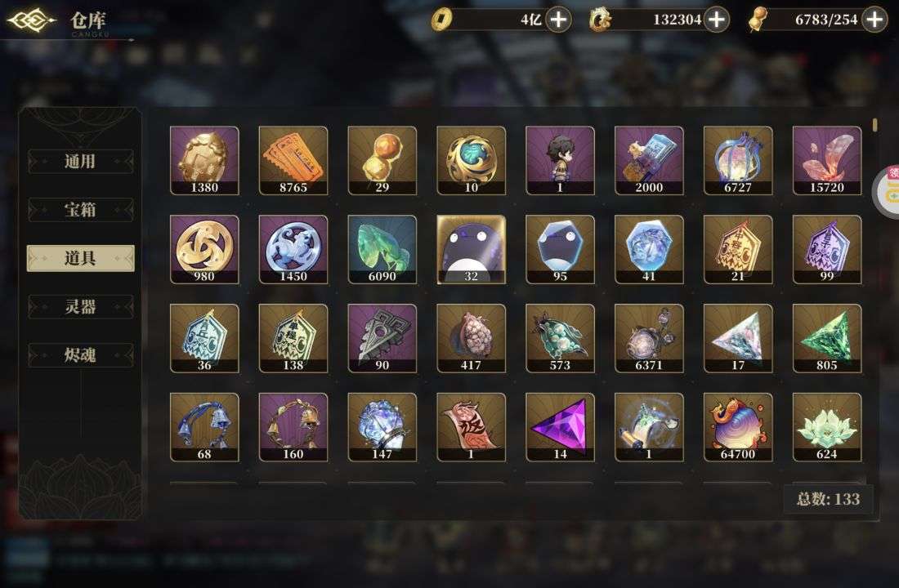Select the white lotus item 624
Viewport: 899px width, 588px height.
coord(827,427)
